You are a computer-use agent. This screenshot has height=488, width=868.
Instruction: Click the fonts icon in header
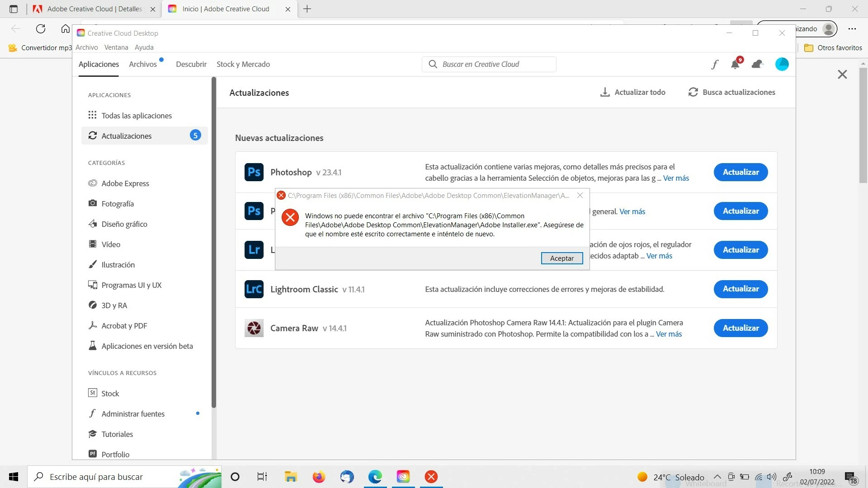pyautogui.click(x=714, y=65)
